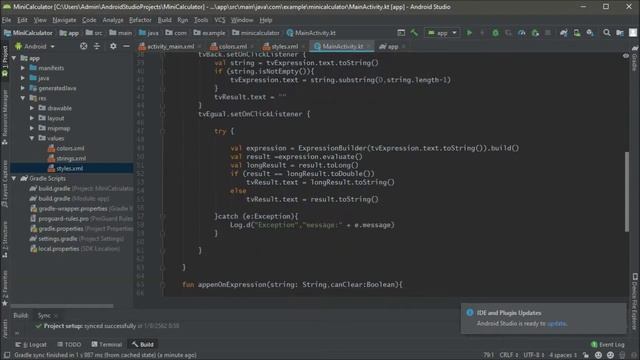Open Project Structure icon in toolbar

[620, 33]
